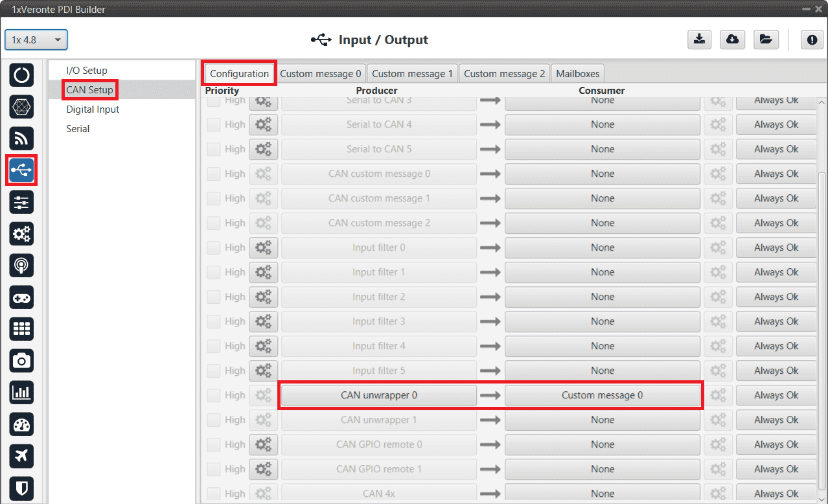Toggle priority checkbox for CAN unwrapper 0
828x504 pixels.
(x=213, y=395)
